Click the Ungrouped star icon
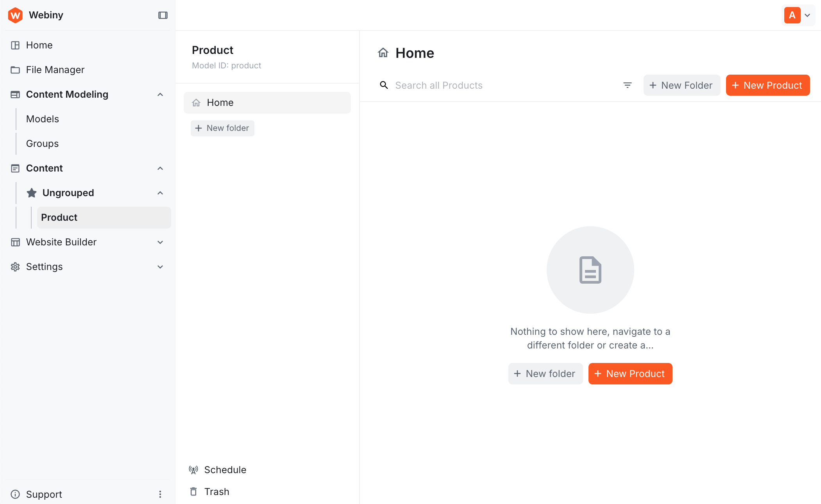821x504 pixels. pyautogui.click(x=32, y=193)
